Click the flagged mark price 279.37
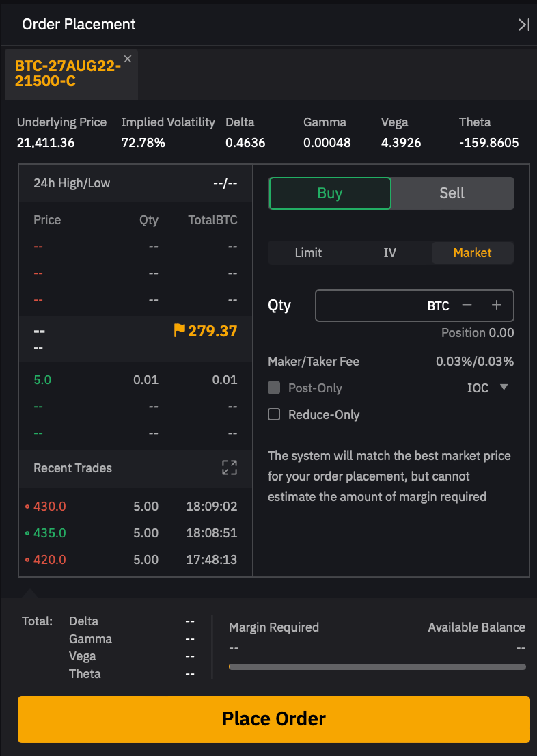The height and width of the screenshot is (756, 537). pos(206,332)
